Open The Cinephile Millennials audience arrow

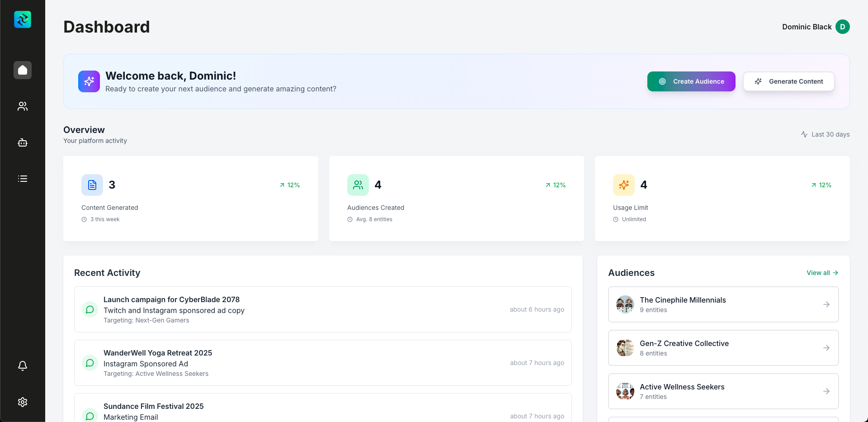(x=826, y=304)
